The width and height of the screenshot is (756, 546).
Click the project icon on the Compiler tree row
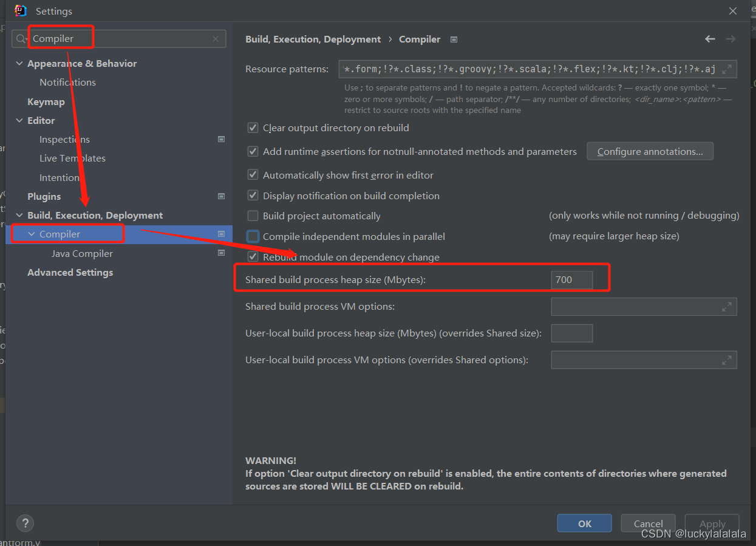(221, 234)
